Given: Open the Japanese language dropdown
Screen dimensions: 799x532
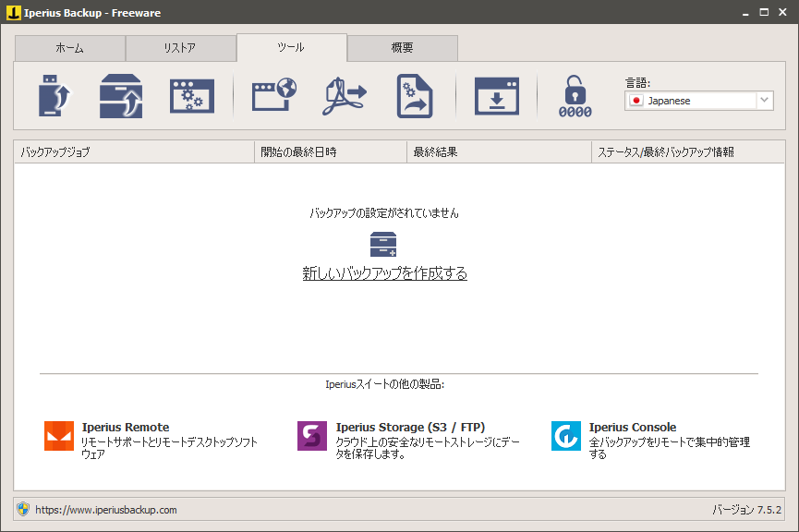Looking at the screenshot, I should coord(698,101).
